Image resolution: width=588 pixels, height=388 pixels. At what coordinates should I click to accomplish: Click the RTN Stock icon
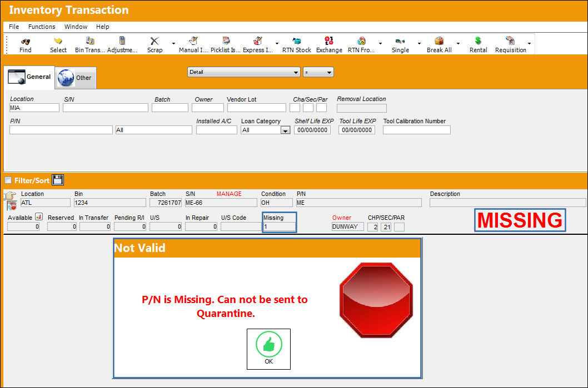click(x=297, y=41)
